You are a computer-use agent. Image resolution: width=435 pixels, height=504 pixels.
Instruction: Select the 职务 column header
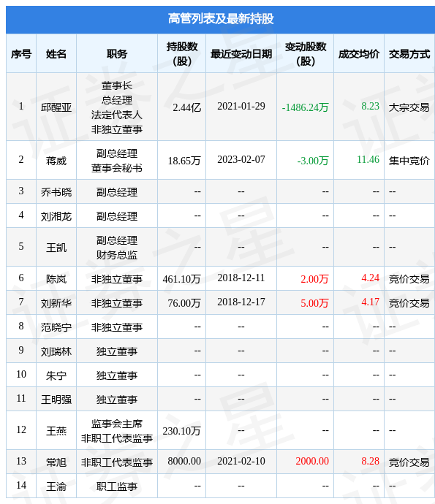point(117,53)
